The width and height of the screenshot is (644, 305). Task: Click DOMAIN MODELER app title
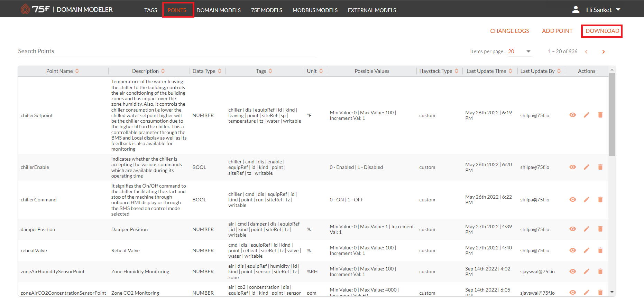[85, 10]
